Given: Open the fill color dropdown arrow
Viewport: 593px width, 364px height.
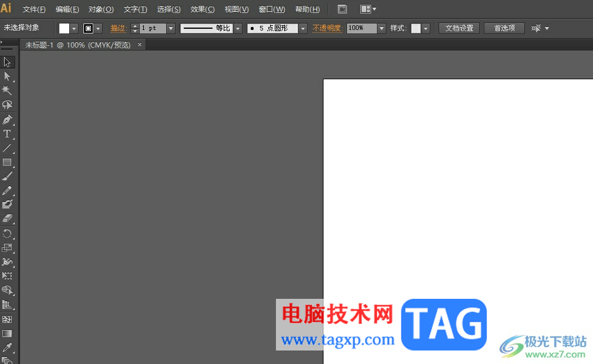Looking at the screenshot, I should pos(74,28).
